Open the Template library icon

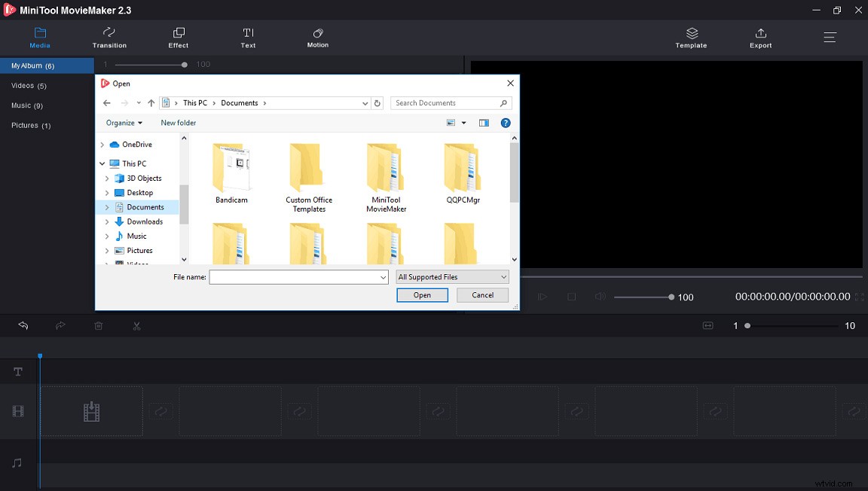coord(691,34)
